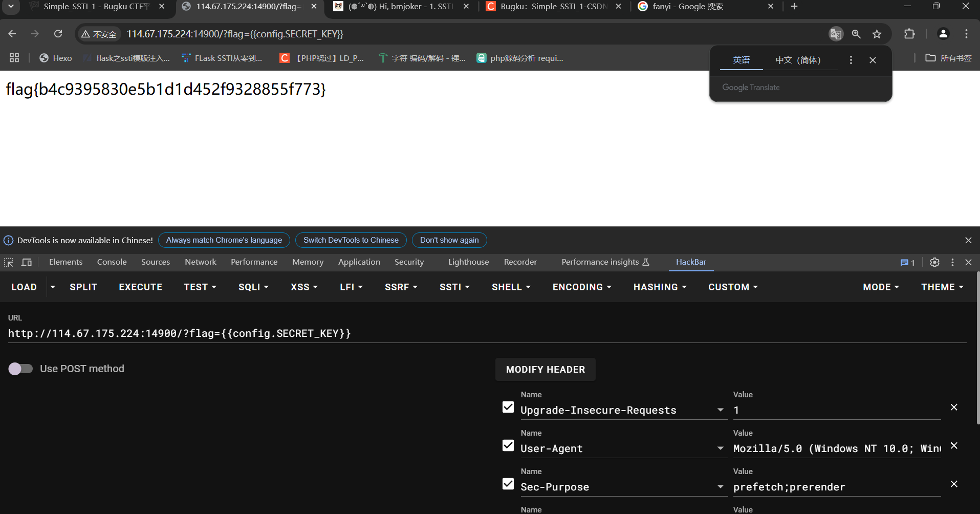This screenshot has width=980, height=514.
Task: Expand the SSTI dropdown in HackBar
Action: click(454, 287)
